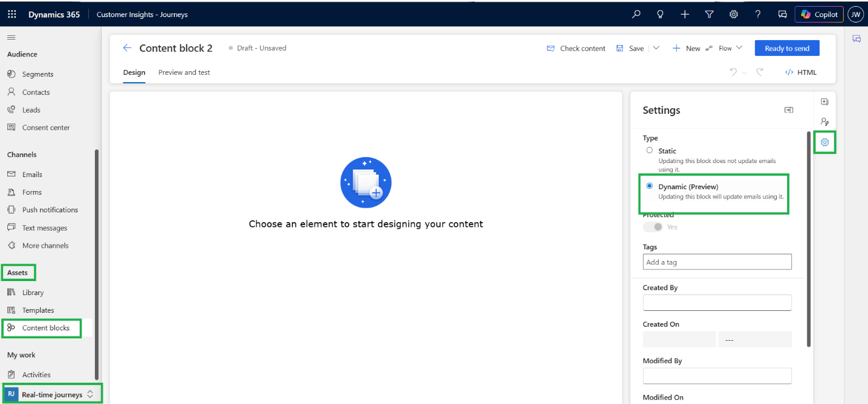Open Library under Assets

(x=33, y=293)
